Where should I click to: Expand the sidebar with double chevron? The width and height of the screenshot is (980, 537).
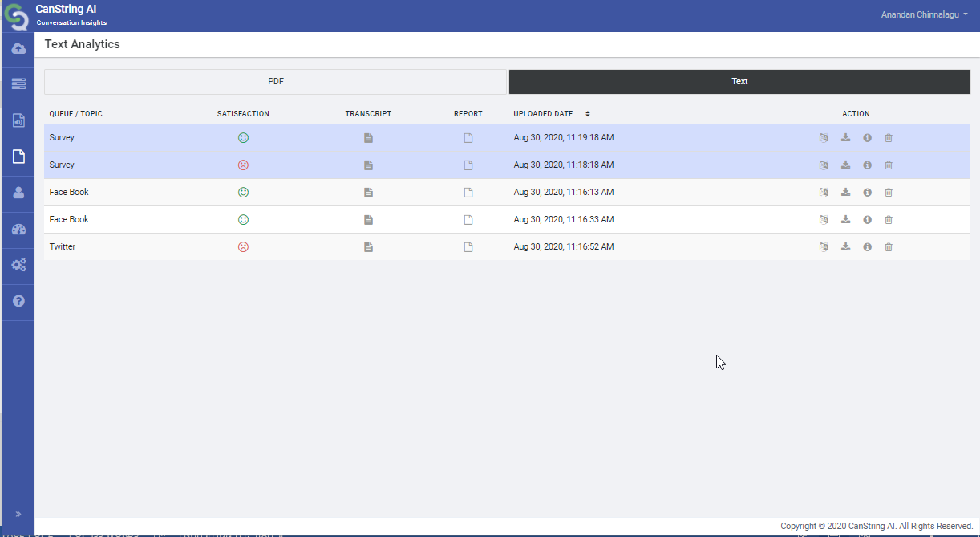coord(18,514)
